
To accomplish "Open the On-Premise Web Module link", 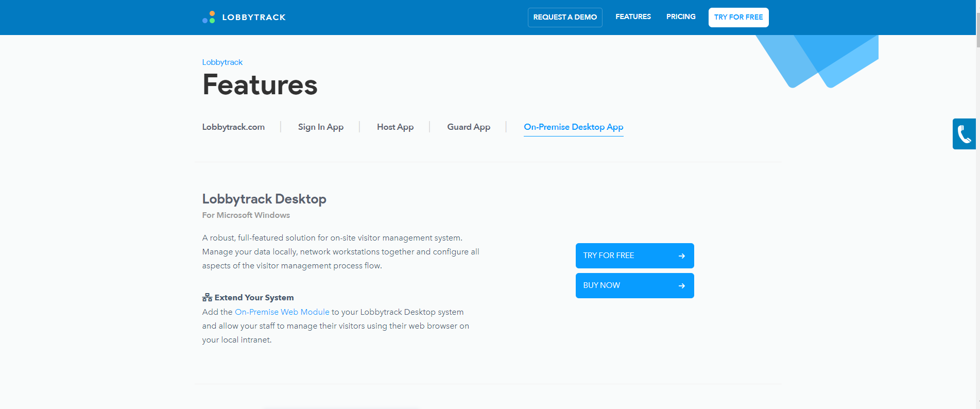I will 282,312.
